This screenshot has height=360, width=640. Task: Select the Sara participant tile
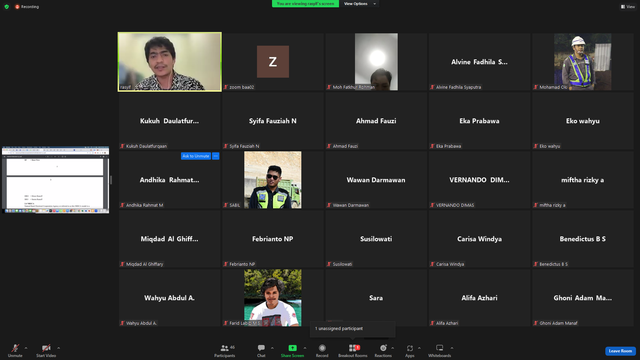tap(376, 298)
